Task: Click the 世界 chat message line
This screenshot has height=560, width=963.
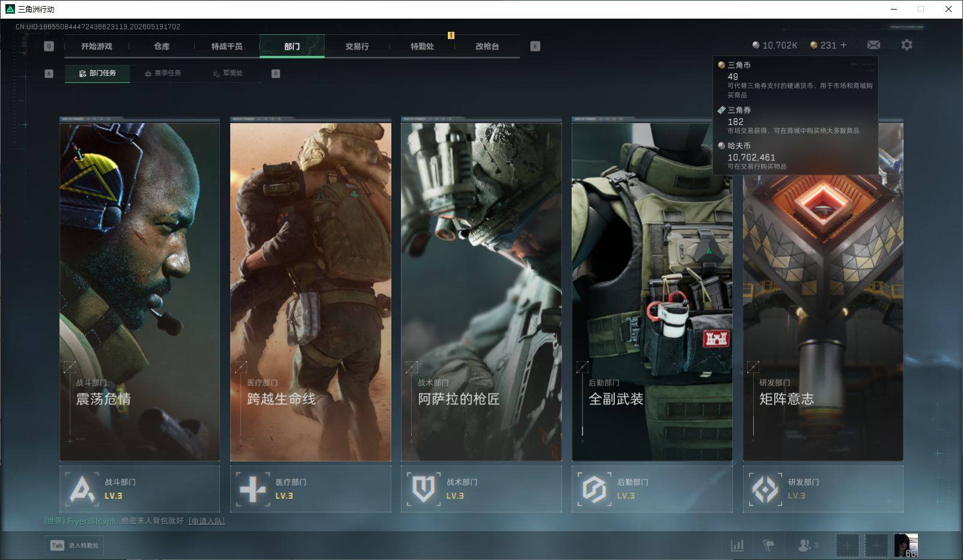Action: point(135,521)
